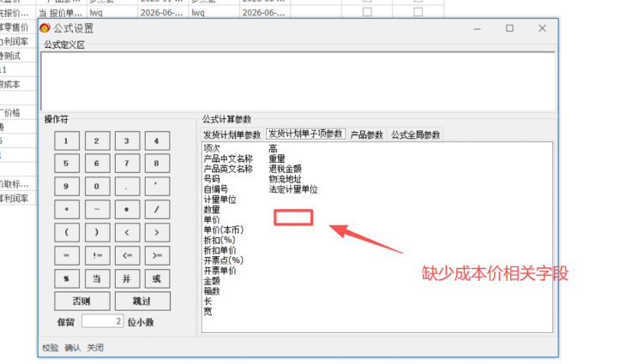Click the 校验 button
Viewport: 638px width, 364px height.
click(x=51, y=348)
